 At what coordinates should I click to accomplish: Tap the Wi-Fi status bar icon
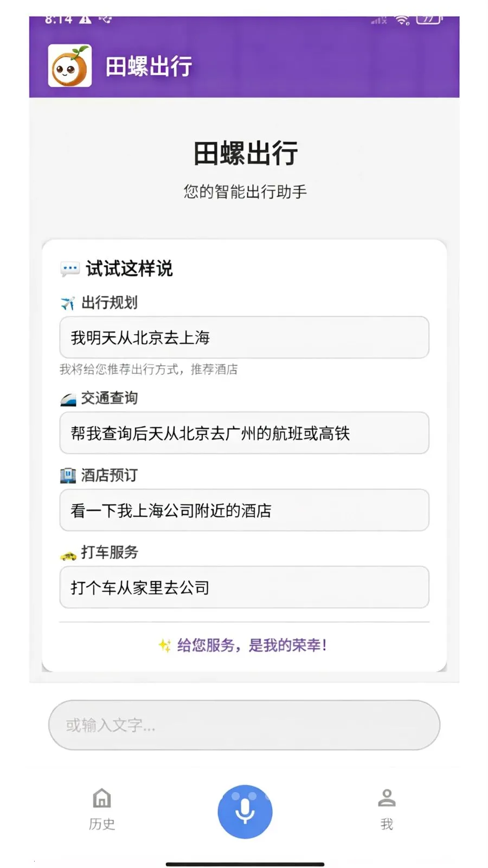click(402, 21)
